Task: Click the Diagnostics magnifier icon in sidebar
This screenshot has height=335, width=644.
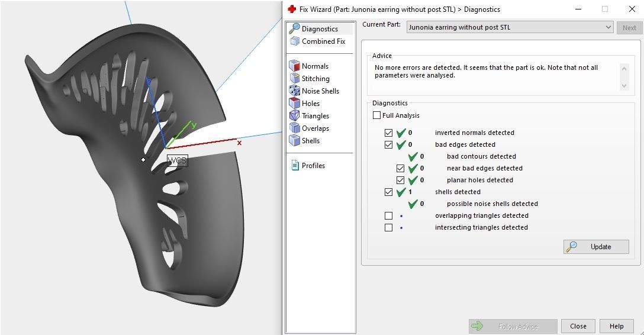Action: (x=294, y=28)
